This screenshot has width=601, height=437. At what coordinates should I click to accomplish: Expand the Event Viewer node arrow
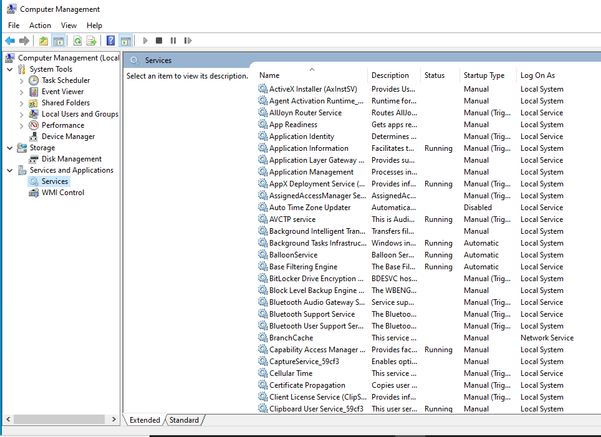(x=22, y=92)
